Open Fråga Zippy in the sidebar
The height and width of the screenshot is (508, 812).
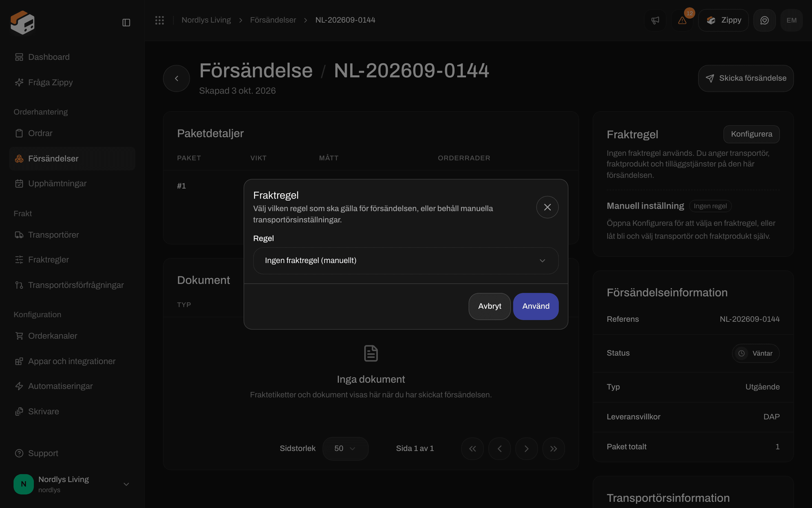(72, 82)
